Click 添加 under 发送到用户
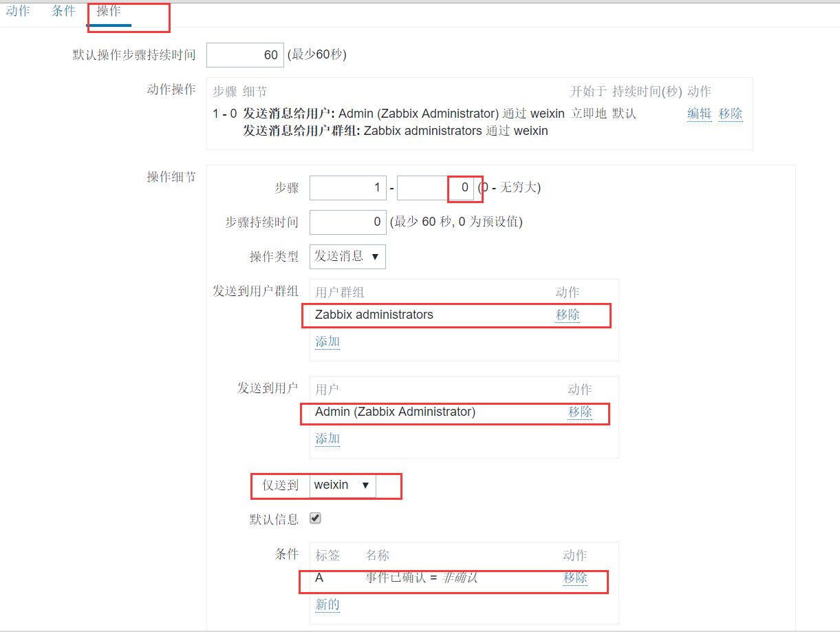The image size is (840, 632). pos(327,439)
